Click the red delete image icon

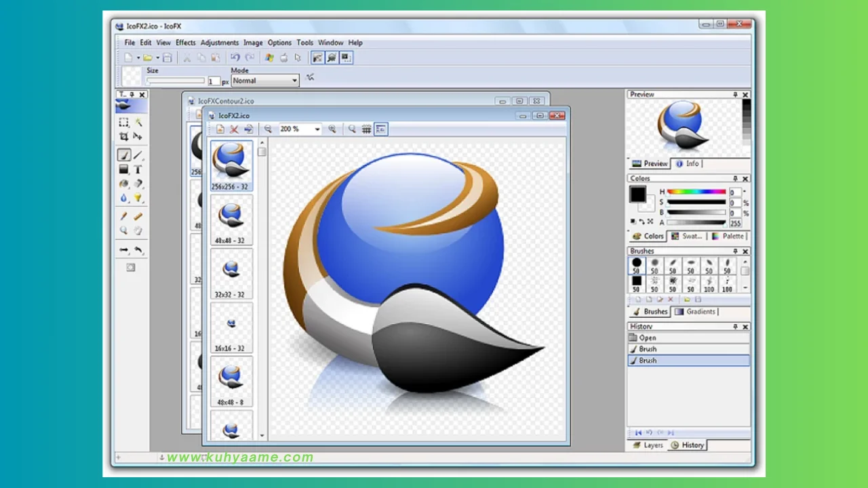click(x=234, y=129)
